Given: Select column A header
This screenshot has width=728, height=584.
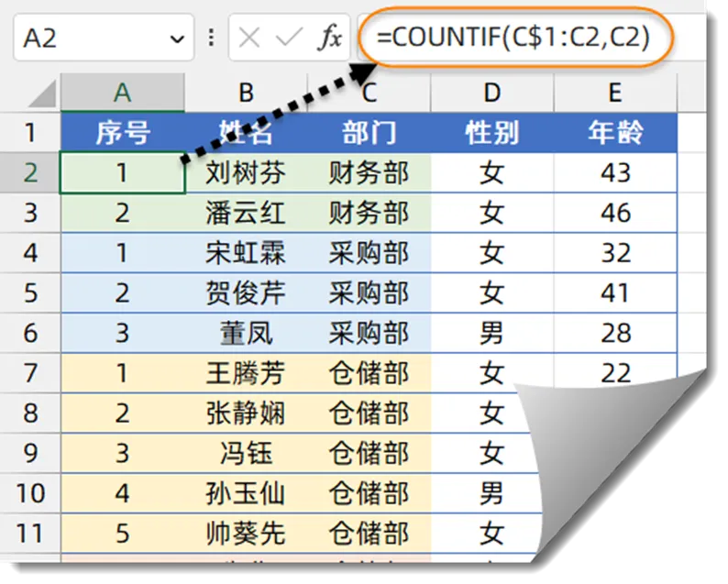Looking at the screenshot, I should tap(122, 92).
